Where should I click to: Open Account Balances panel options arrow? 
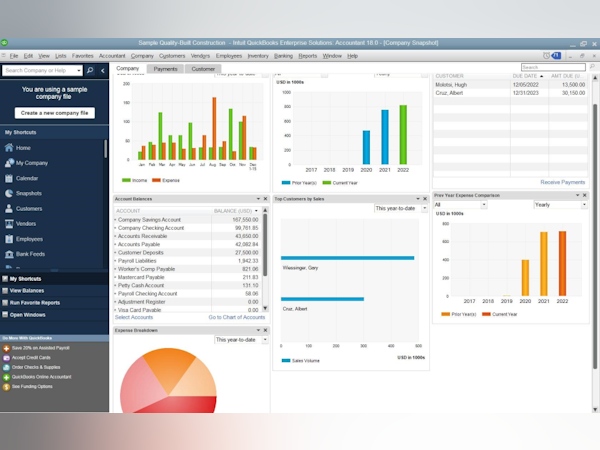(x=258, y=199)
